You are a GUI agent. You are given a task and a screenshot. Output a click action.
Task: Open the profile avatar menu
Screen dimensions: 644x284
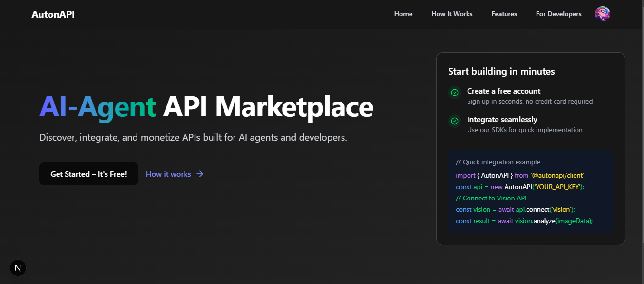602,14
